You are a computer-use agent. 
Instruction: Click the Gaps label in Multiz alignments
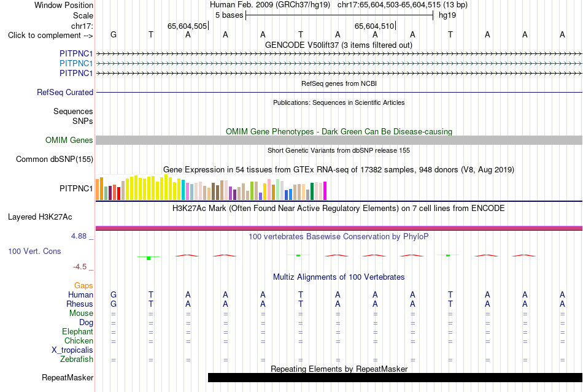pyautogui.click(x=83, y=285)
